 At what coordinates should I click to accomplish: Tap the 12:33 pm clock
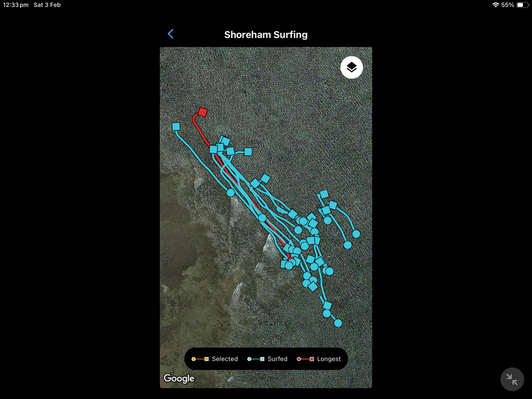point(16,5)
